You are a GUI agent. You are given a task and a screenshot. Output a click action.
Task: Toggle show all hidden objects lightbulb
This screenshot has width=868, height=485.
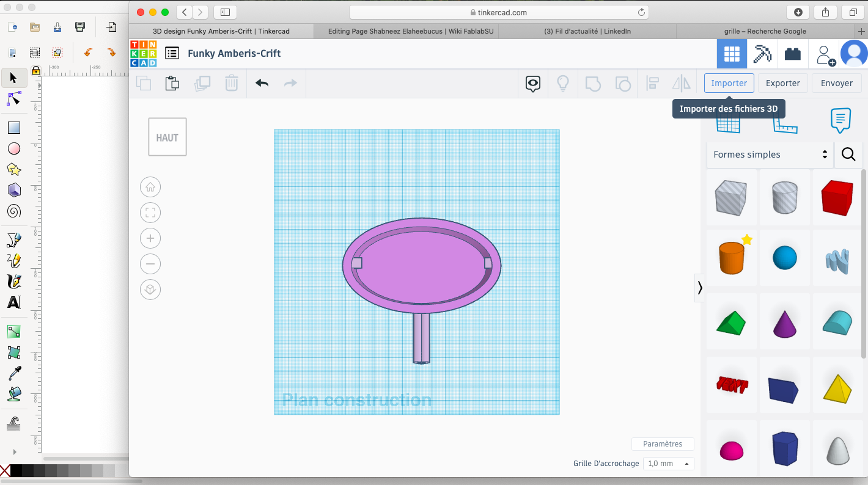click(563, 84)
